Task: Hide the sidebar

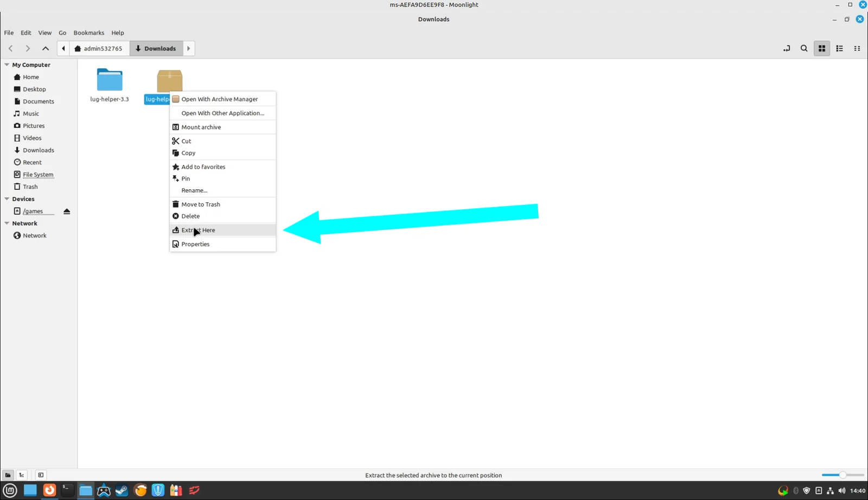Action: point(41,475)
